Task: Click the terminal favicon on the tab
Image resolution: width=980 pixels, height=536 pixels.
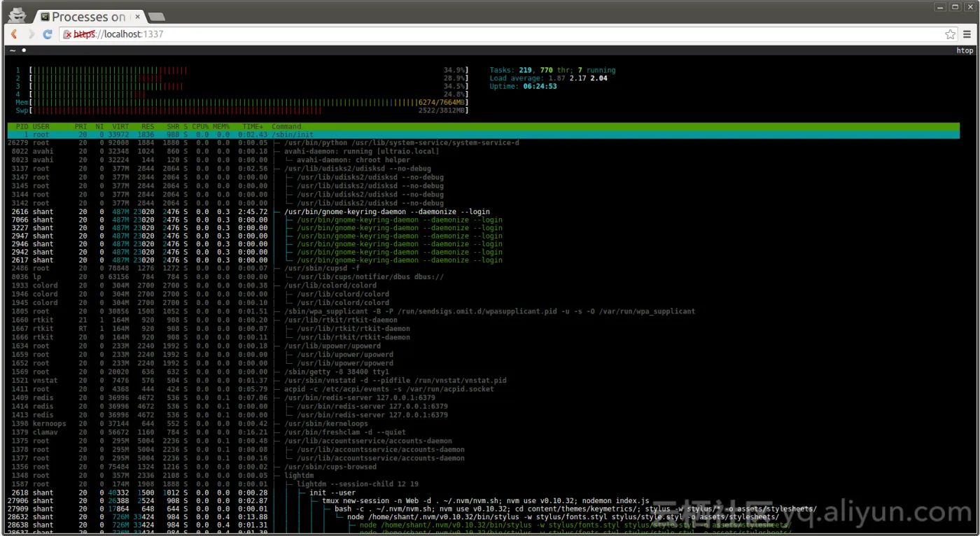Action: pyautogui.click(x=45, y=17)
